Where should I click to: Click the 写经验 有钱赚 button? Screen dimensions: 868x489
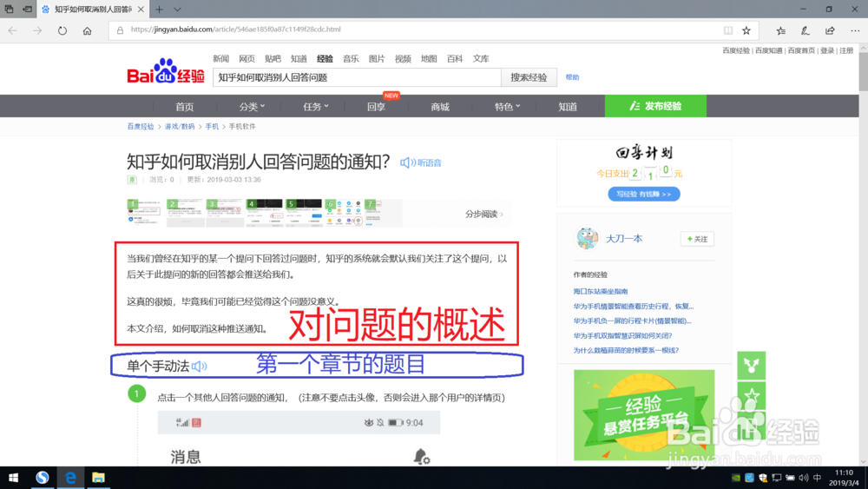pyautogui.click(x=644, y=195)
